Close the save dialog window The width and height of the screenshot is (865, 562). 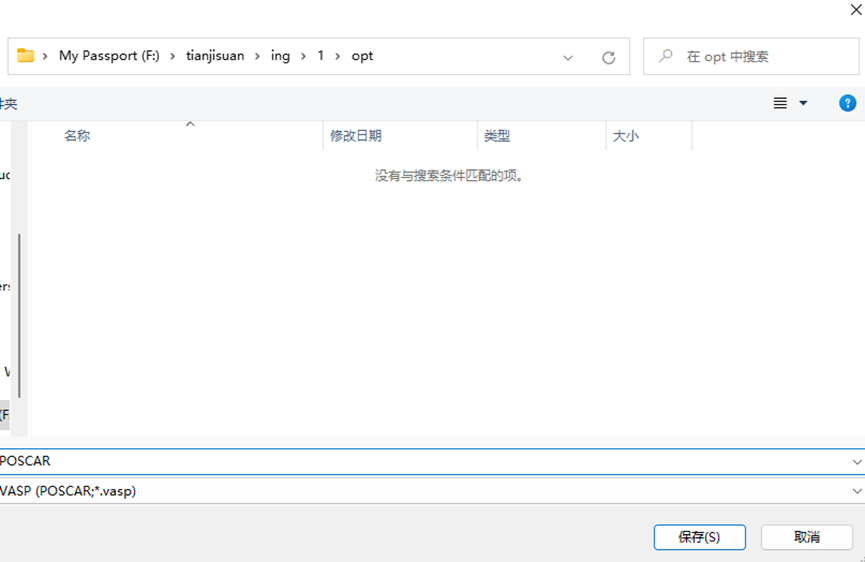(x=856, y=9)
